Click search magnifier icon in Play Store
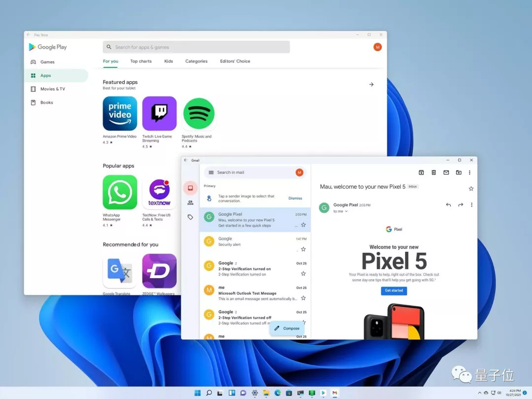This screenshot has height=399, width=532. [109, 47]
